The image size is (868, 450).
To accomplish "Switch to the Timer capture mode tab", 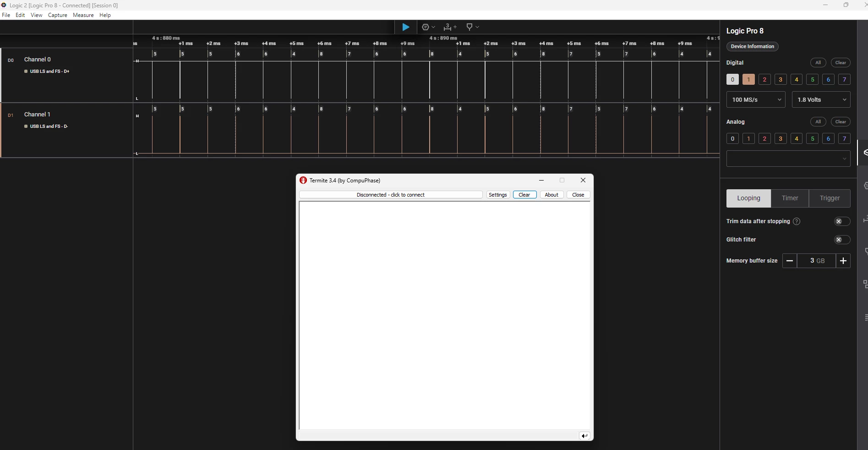I will click(x=790, y=198).
